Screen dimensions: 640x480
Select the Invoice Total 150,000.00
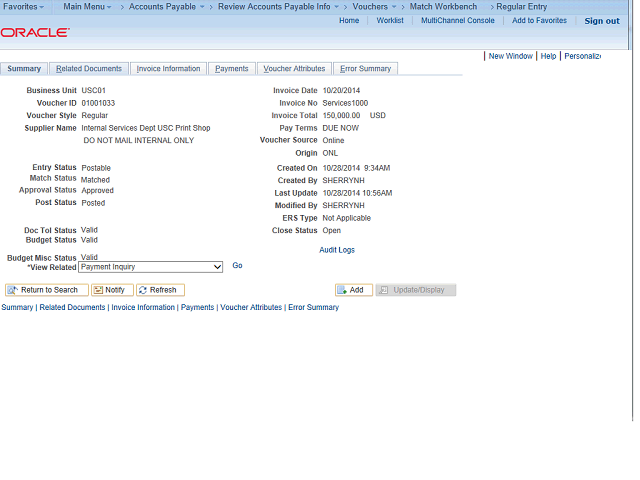341,116
